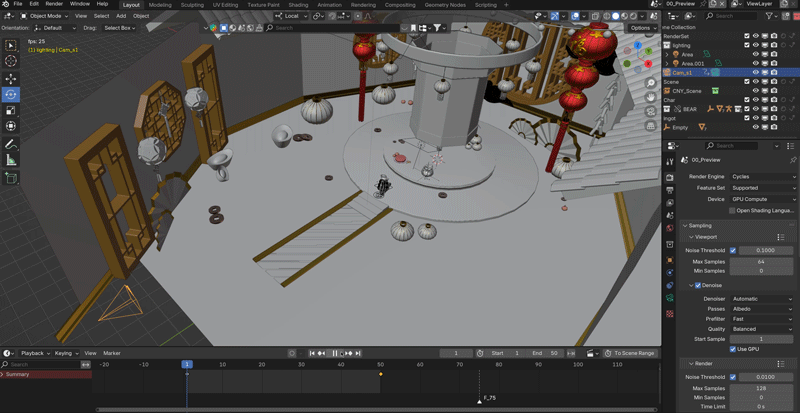The image size is (800, 413).
Task: Open the Feature Set dropdown
Action: (763, 188)
